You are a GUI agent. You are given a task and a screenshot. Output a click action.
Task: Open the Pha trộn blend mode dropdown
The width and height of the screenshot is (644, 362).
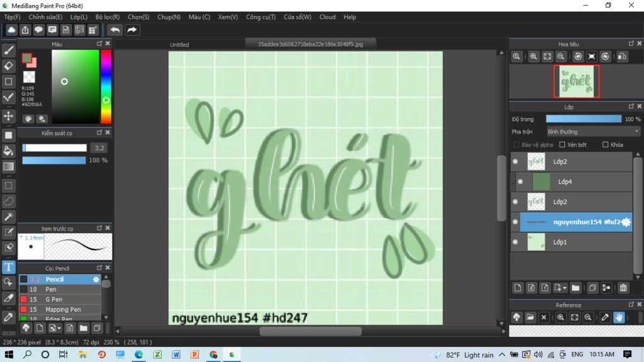[593, 132]
